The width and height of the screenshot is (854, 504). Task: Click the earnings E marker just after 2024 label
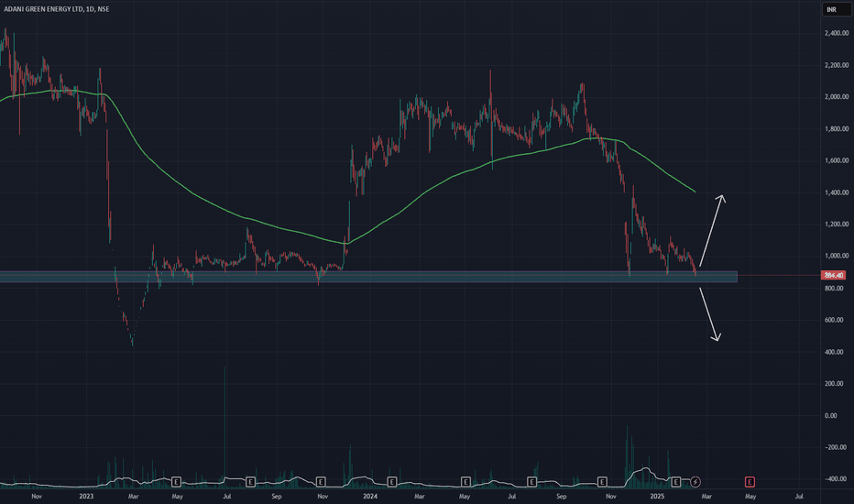391,482
